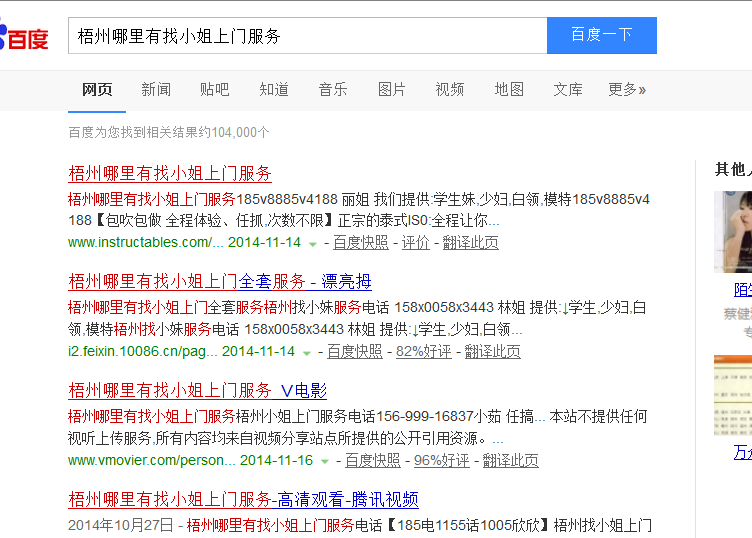Click 翻译此页 on the vmovier.com result
The image size is (752, 538).
[x=510, y=461]
